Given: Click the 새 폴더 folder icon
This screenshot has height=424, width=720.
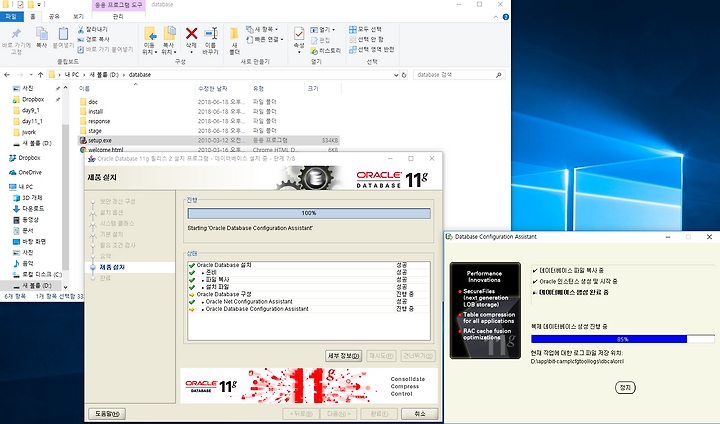Looking at the screenshot, I should (234, 34).
